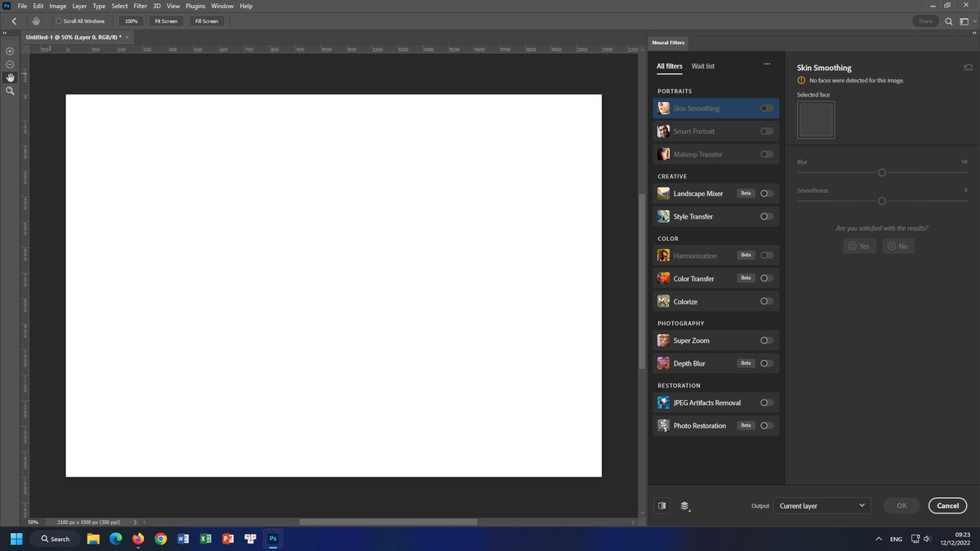
Task: Select the Hand tool in left toolbar
Action: [x=10, y=78]
